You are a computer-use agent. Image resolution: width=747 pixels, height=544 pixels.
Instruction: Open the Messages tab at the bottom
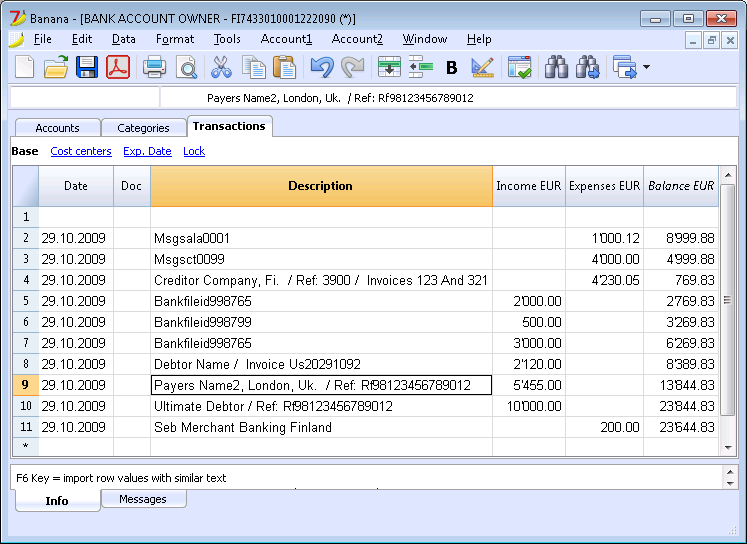(143, 499)
